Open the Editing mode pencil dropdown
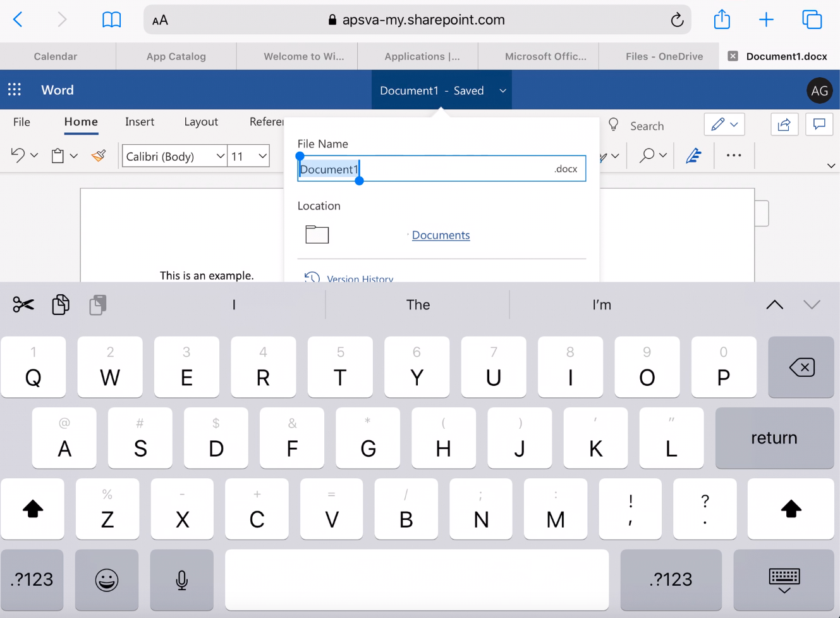 pos(724,125)
